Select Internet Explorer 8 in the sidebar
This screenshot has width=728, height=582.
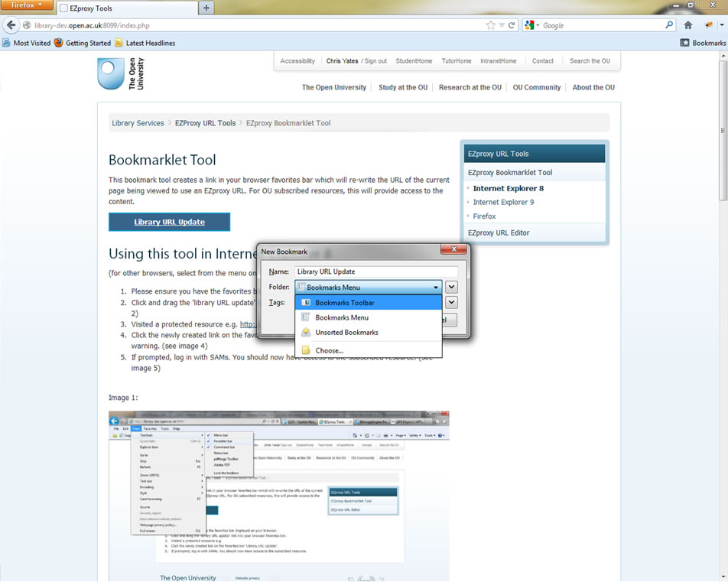click(x=509, y=188)
